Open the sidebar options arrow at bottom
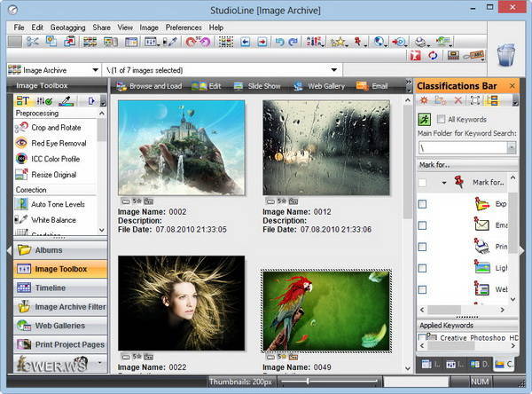 click(x=99, y=363)
